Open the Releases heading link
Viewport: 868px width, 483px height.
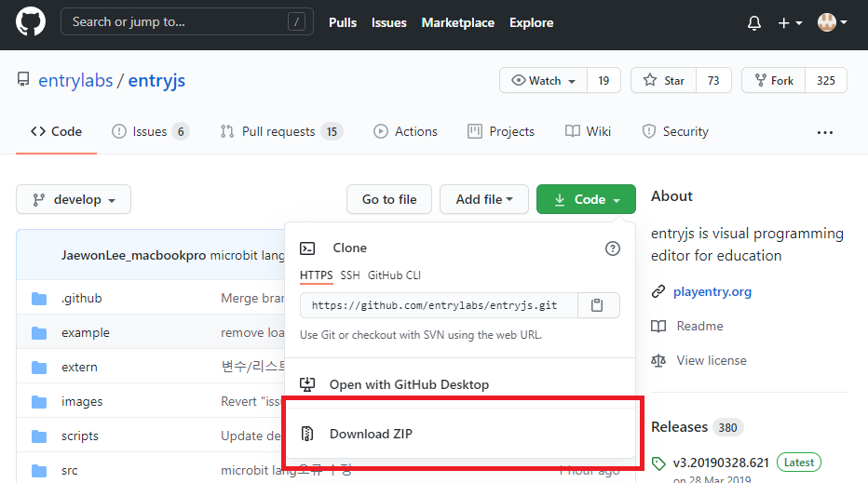click(679, 427)
